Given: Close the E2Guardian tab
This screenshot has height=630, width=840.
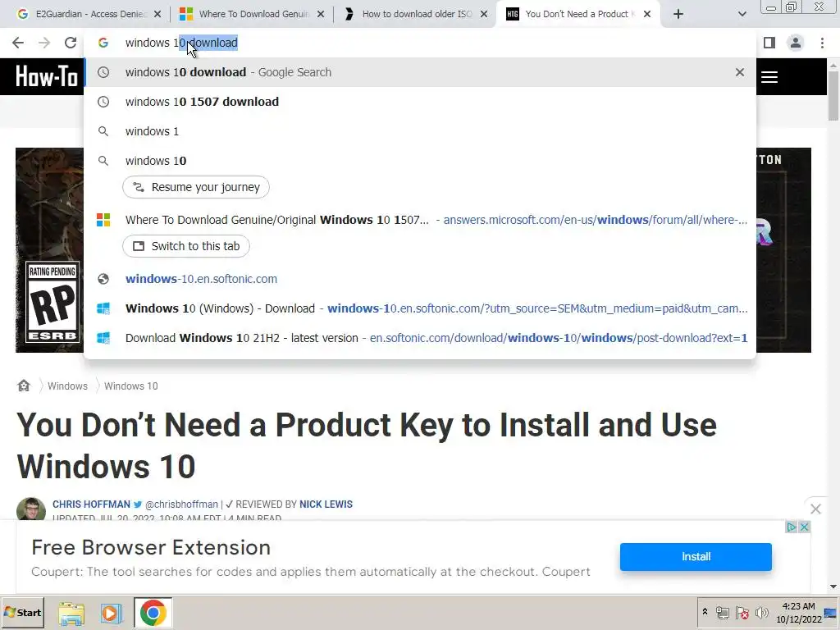Looking at the screenshot, I should pyautogui.click(x=157, y=15).
